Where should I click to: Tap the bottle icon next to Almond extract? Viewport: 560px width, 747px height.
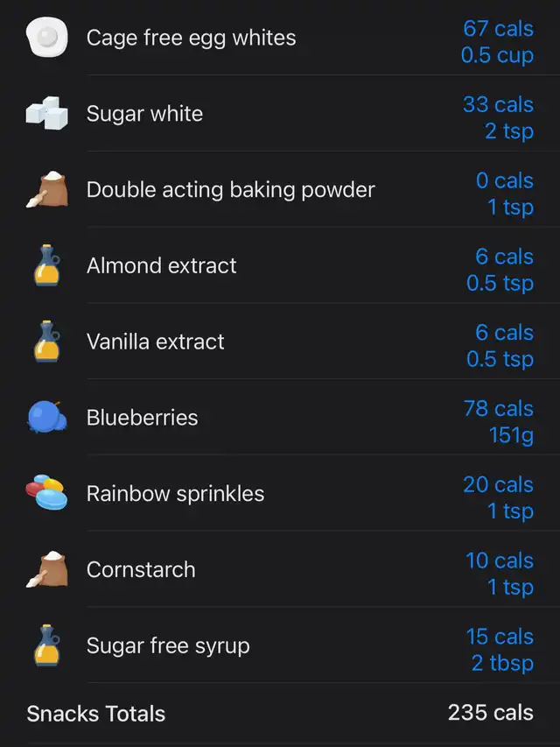pyautogui.click(x=47, y=265)
